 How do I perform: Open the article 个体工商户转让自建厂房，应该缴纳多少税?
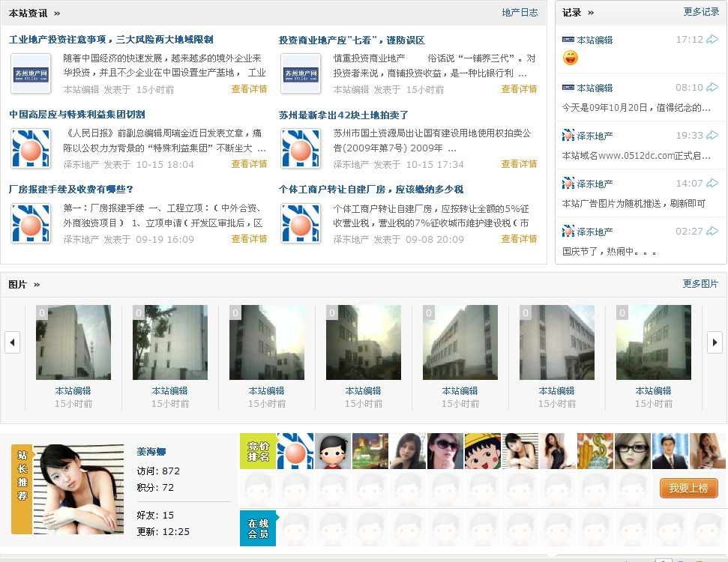pos(371,190)
